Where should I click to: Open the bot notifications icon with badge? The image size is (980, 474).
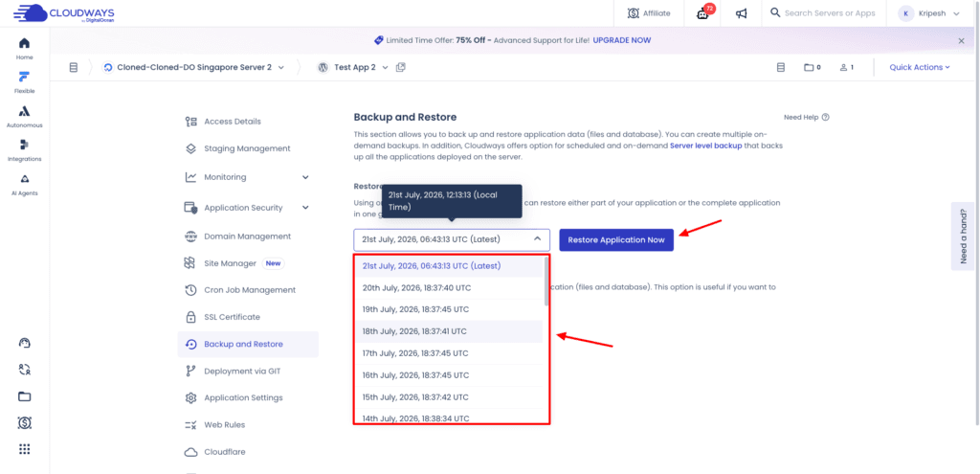[702, 13]
